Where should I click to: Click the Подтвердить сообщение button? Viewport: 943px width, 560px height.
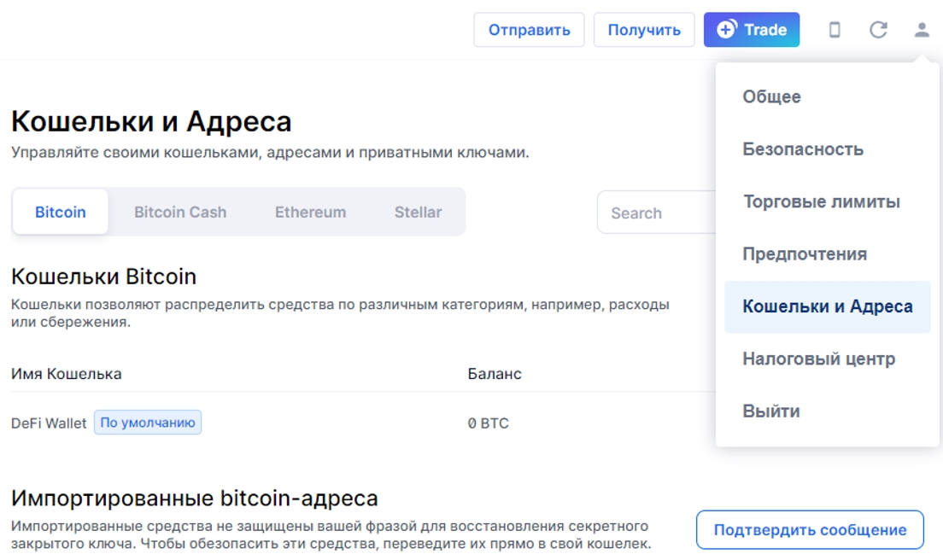click(810, 530)
